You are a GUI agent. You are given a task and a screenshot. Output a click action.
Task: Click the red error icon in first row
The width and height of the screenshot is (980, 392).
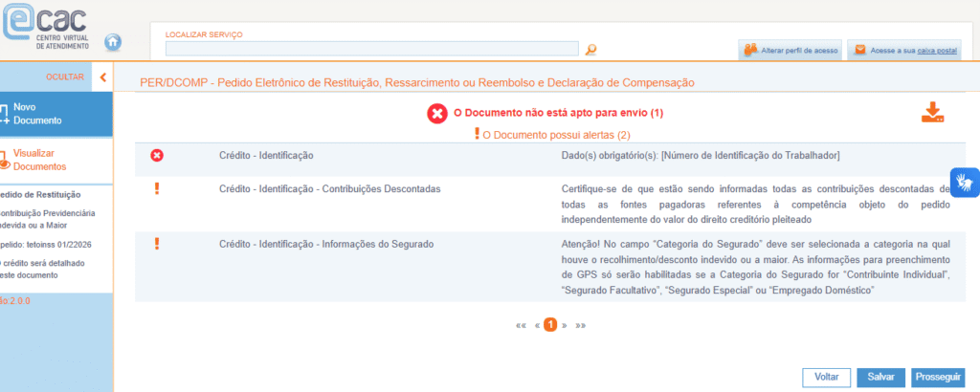157,155
